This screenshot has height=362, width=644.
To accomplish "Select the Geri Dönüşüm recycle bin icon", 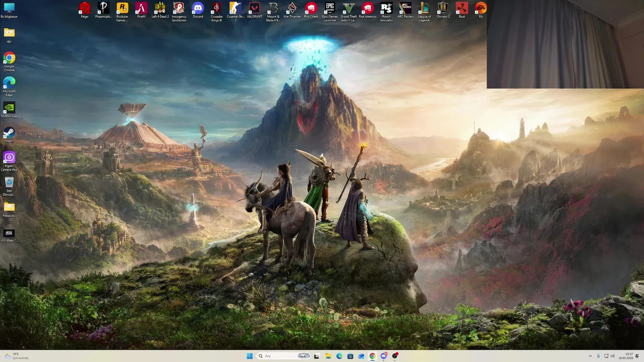I will [9, 186].
